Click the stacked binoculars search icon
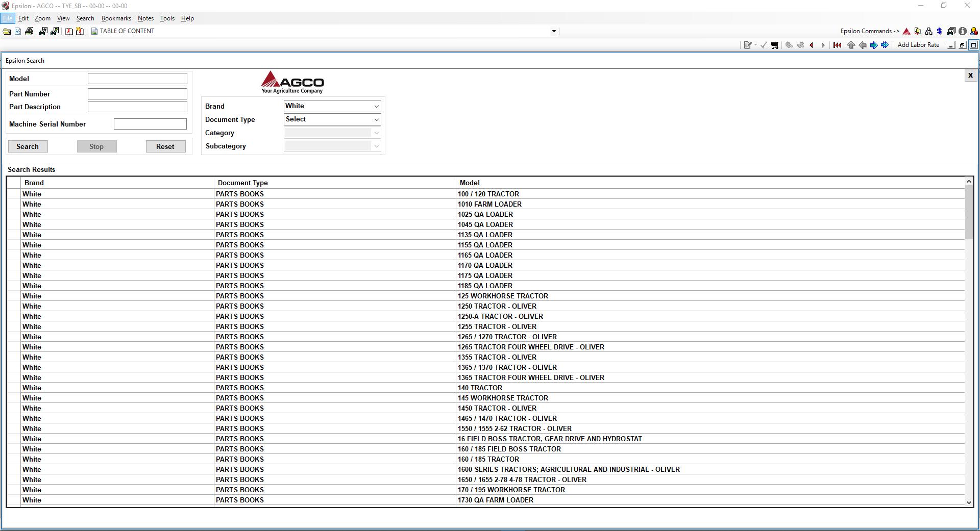This screenshot has width=980, height=531. coord(951,32)
